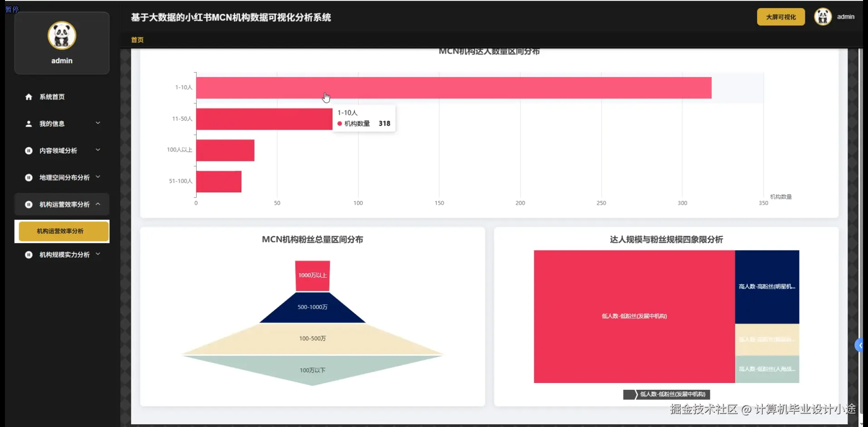Click the admin username link
868x427 pixels.
click(x=845, y=16)
